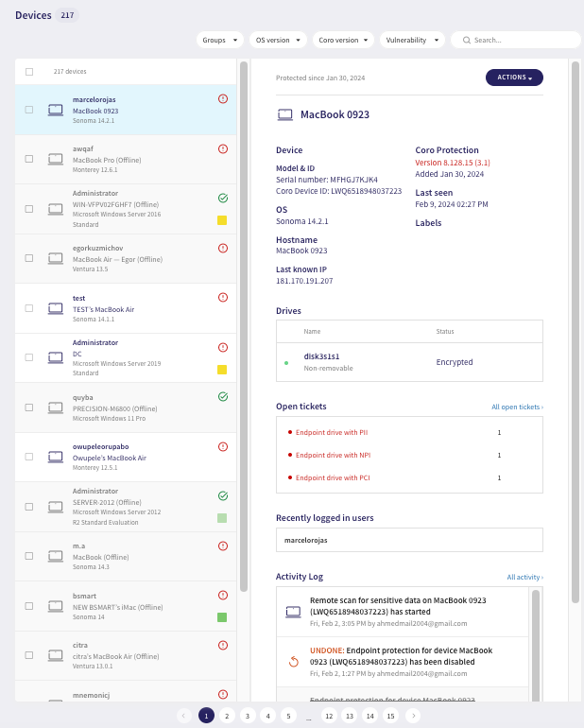Open the Endpoint drive with PII ticket
Viewport: 584px width, 728px height.
[332, 432]
